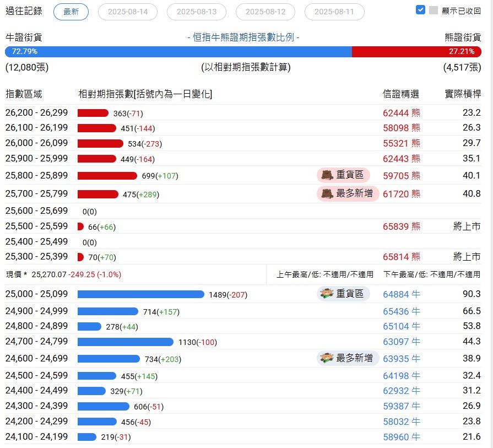Click the 25,600 - 25,699 range label

(x=36, y=211)
